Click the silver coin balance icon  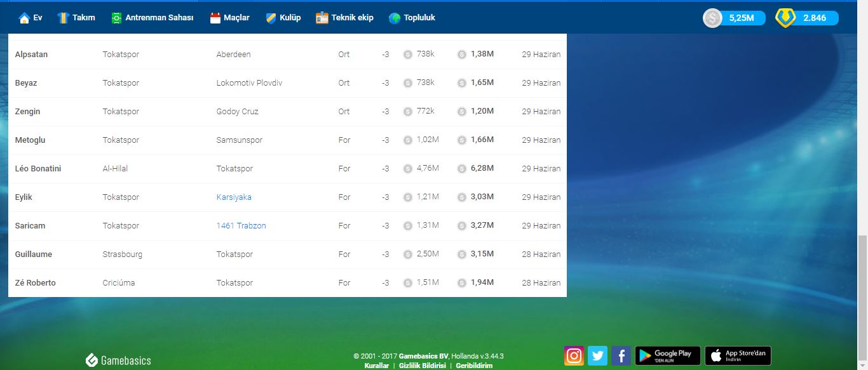[x=712, y=18]
